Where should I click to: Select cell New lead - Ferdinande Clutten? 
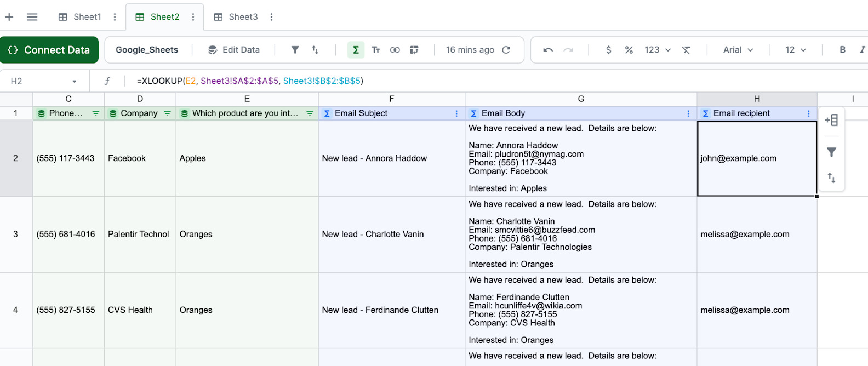coord(391,310)
